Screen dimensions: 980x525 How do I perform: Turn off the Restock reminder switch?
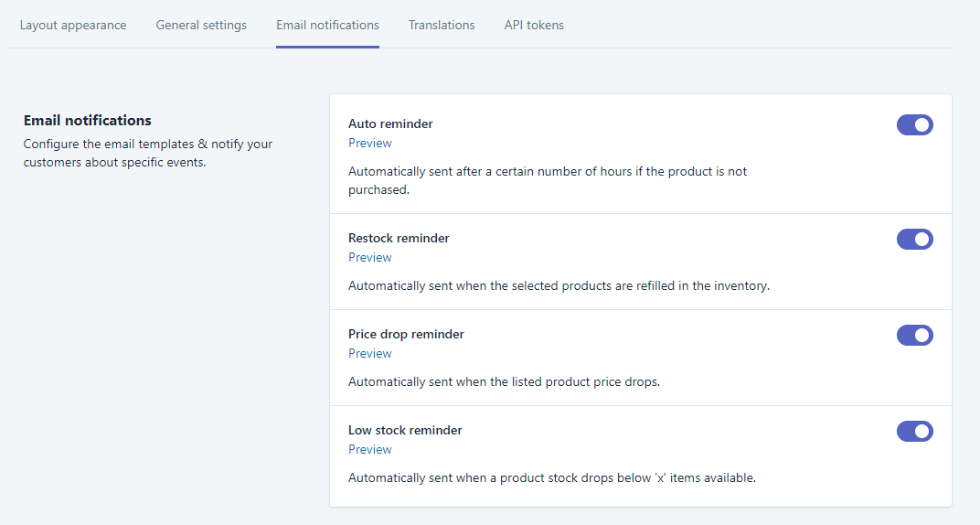coord(914,239)
